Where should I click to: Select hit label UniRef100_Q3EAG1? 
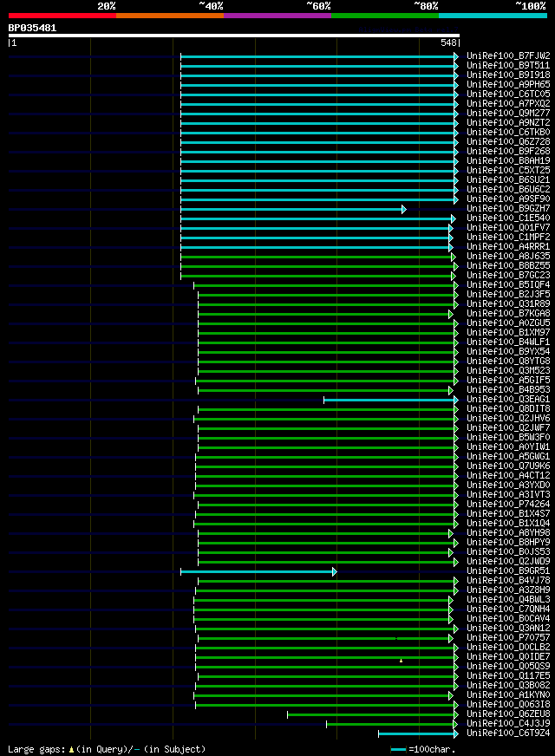(x=508, y=400)
